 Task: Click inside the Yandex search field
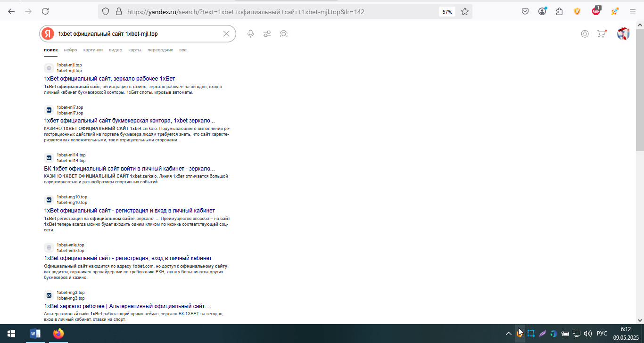tap(138, 34)
